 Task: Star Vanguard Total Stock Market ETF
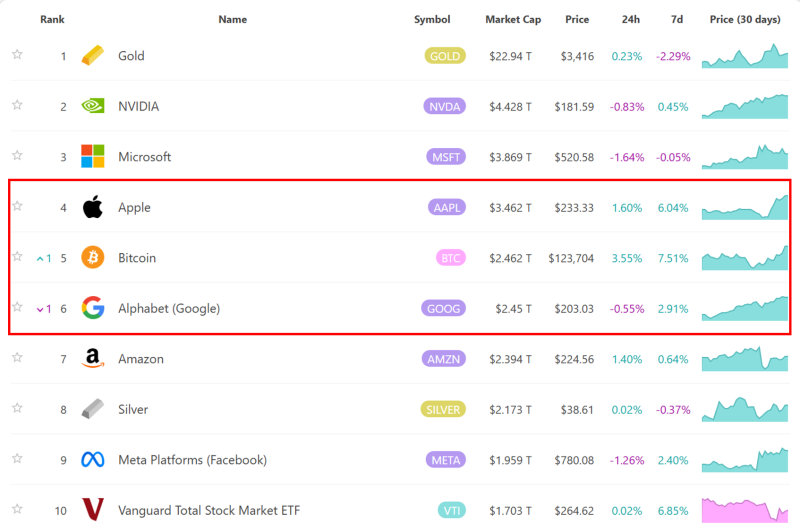pyautogui.click(x=17, y=509)
